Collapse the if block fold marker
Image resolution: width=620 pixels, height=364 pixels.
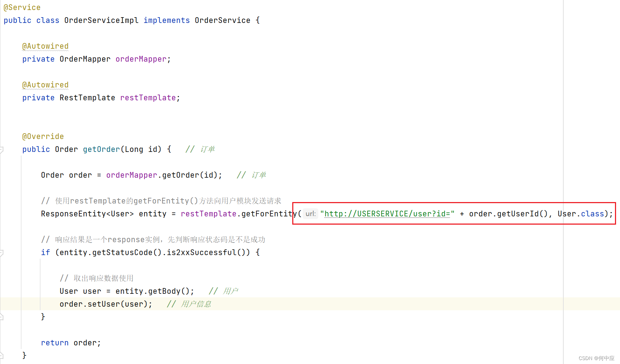[2, 253]
